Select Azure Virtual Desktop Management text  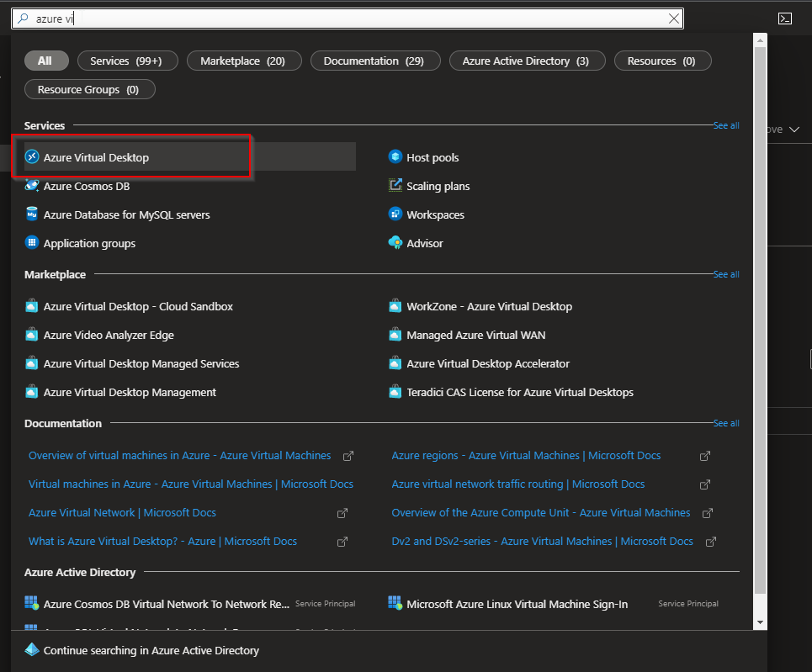pos(130,393)
